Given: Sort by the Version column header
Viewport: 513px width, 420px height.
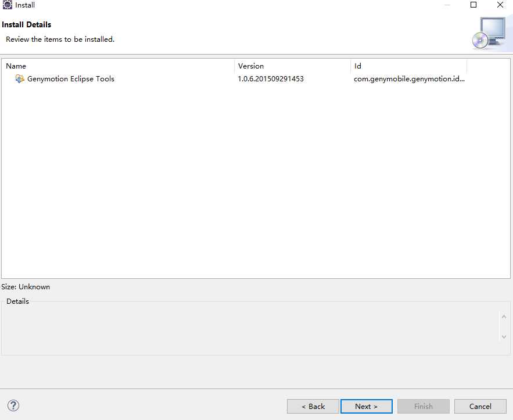Looking at the screenshot, I should [x=292, y=66].
